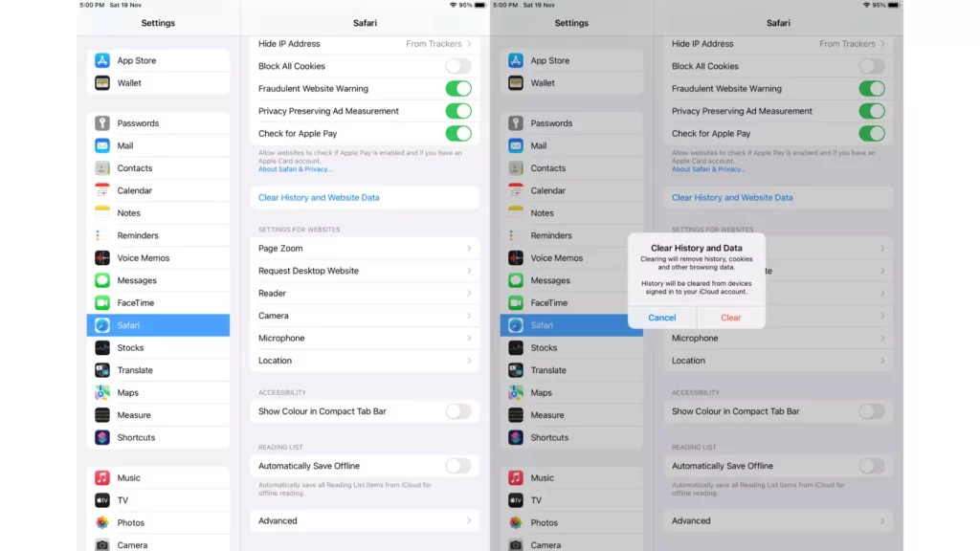Turn off Check for Apple Pay in left screen
The height and width of the screenshot is (551, 980).
pyautogui.click(x=458, y=134)
